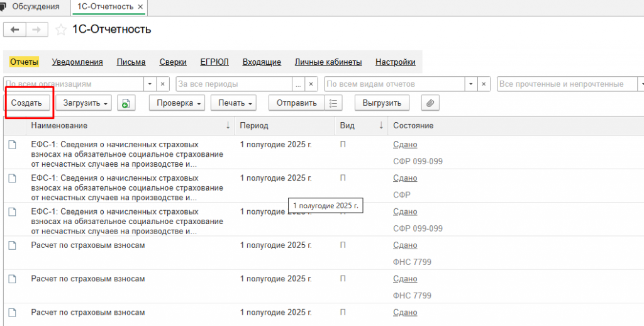644x326 pixels.
Task: Expand the report types filter dropdown
Action: click(470, 84)
